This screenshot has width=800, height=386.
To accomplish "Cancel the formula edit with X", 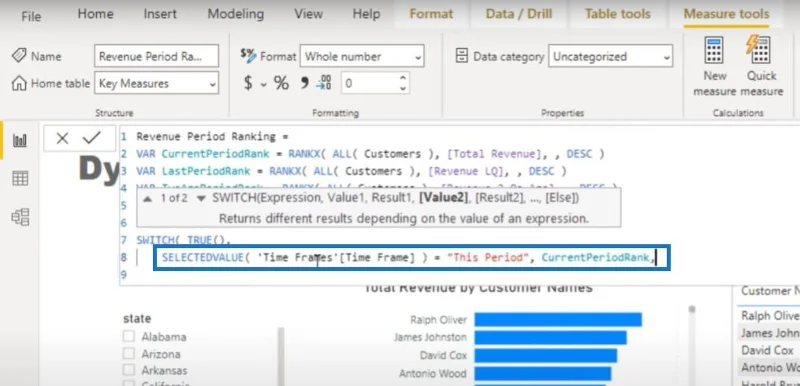I will 62,138.
